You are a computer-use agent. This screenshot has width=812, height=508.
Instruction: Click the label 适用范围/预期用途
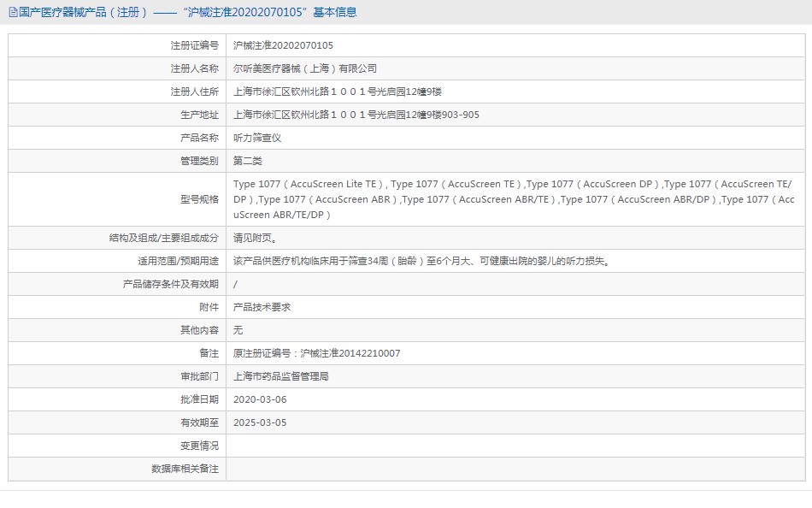178,261
